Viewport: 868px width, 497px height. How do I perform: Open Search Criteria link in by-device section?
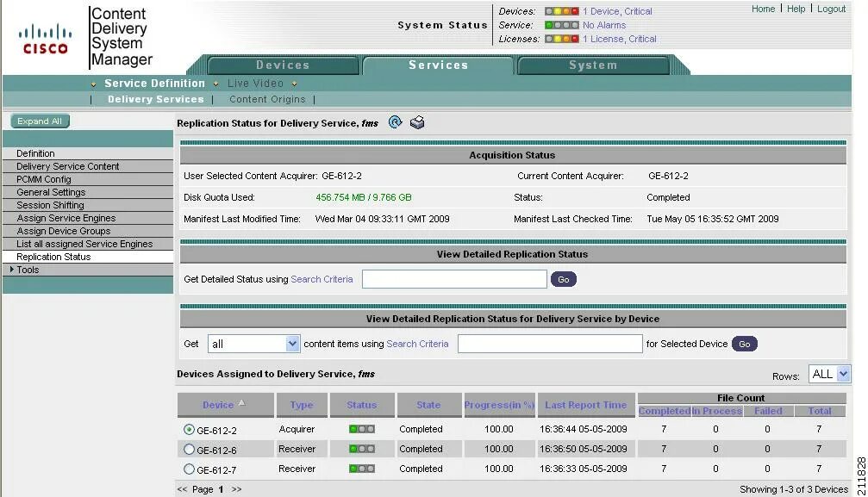[x=417, y=344]
